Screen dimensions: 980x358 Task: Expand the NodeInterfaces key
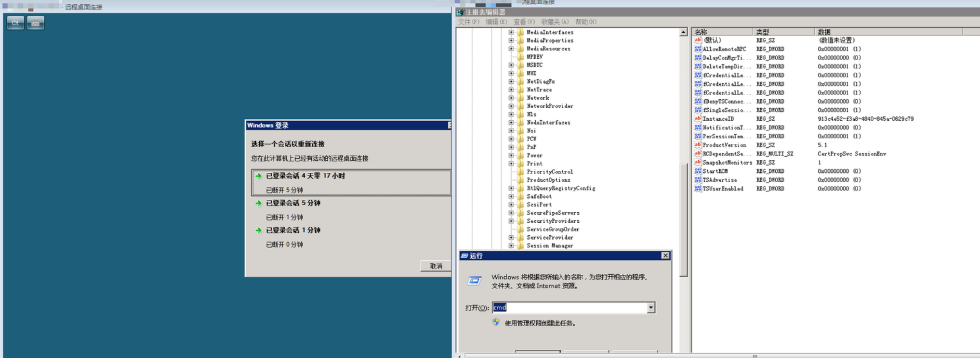pyautogui.click(x=511, y=122)
